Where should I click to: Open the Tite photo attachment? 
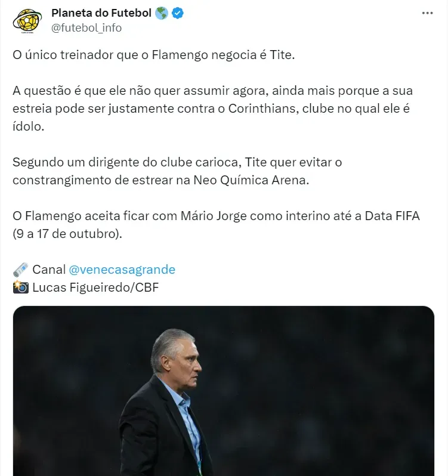coord(223,391)
